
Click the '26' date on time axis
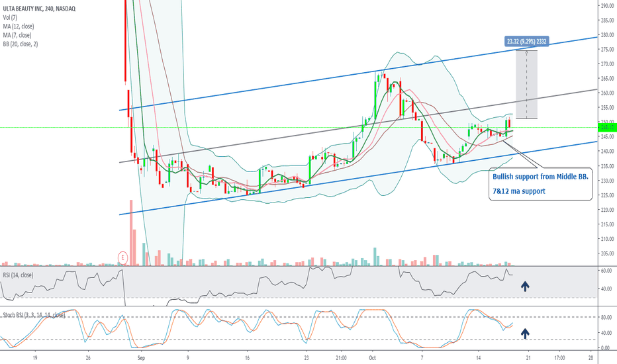click(88, 357)
